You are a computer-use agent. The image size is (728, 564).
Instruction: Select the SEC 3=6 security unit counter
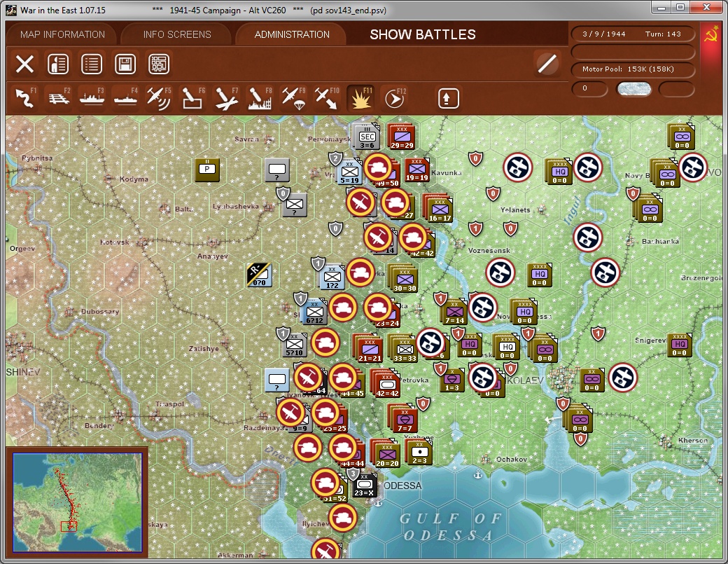pos(367,137)
